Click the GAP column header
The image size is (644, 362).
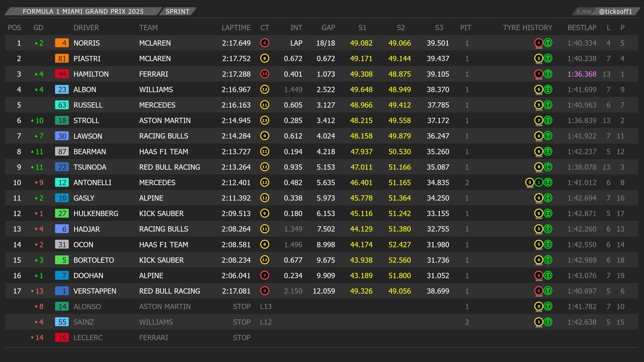click(x=328, y=27)
